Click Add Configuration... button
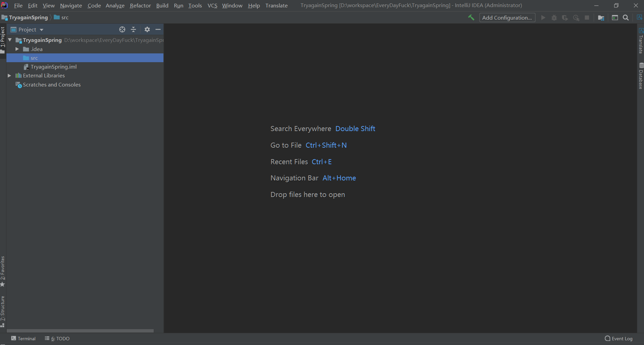Screen dimensions: 644x345 [507, 18]
